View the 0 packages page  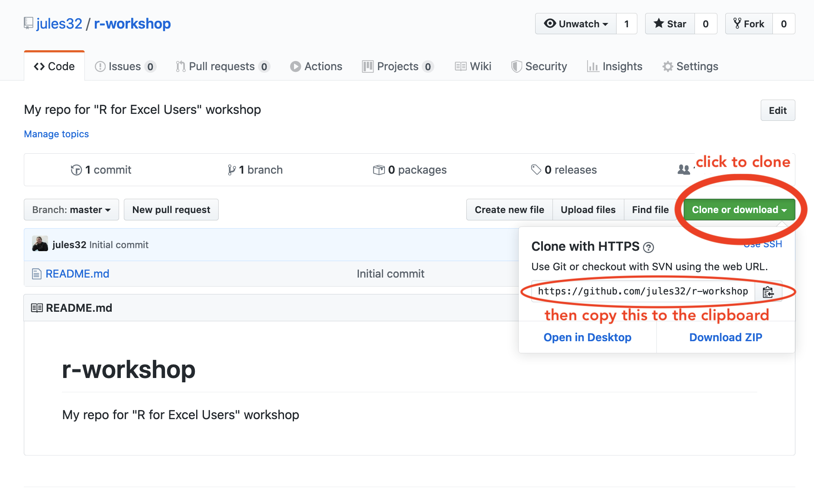click(410, 170)
